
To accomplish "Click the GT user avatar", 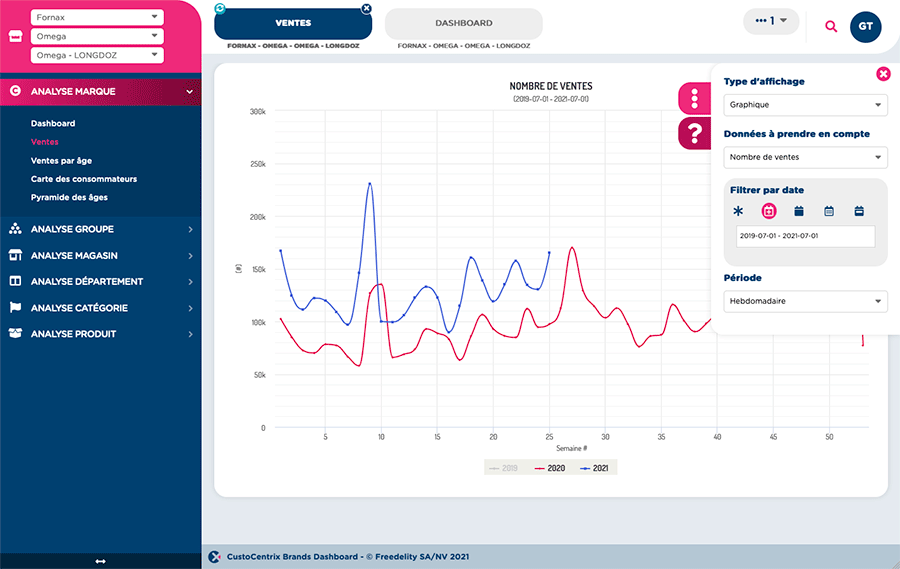I will pyautogui.click(x=865, y=27).
